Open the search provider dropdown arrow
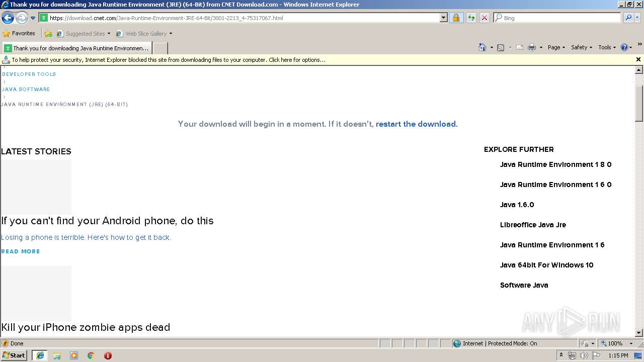 click(637, 18)
